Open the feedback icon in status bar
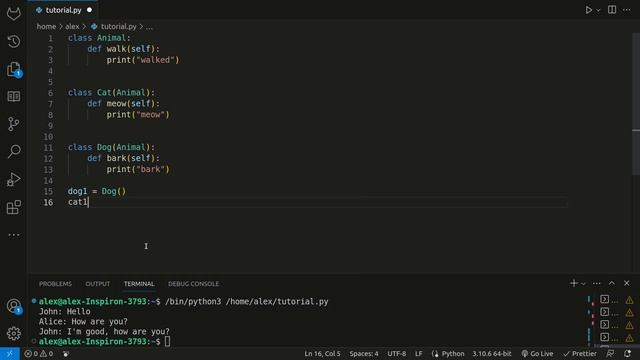The image size is (640, 360). point(610,354)
